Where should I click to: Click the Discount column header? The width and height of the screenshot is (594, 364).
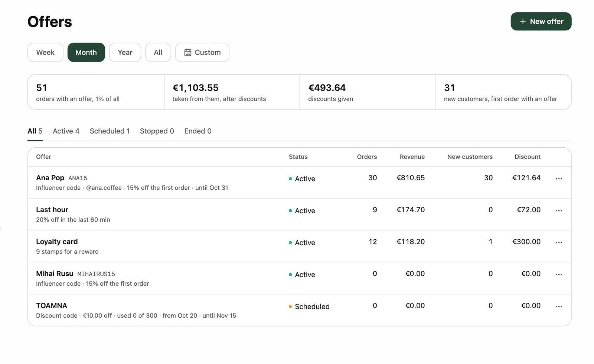point(528,157)
